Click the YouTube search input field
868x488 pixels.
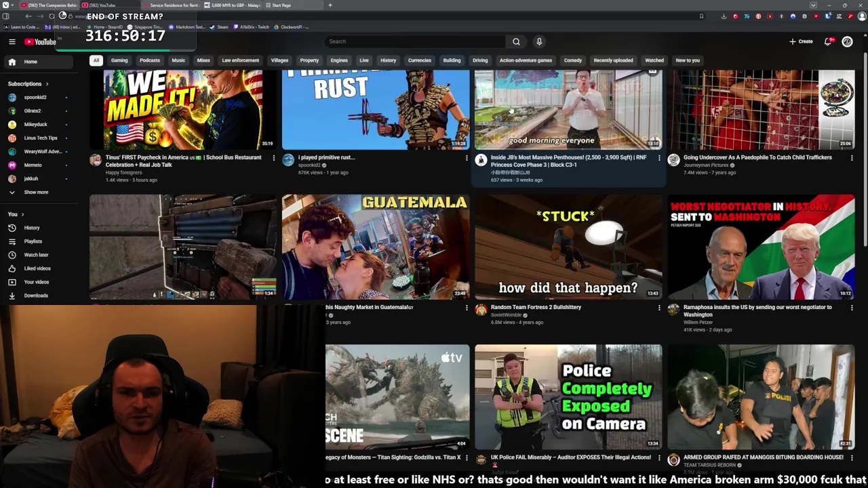[415, 41]
